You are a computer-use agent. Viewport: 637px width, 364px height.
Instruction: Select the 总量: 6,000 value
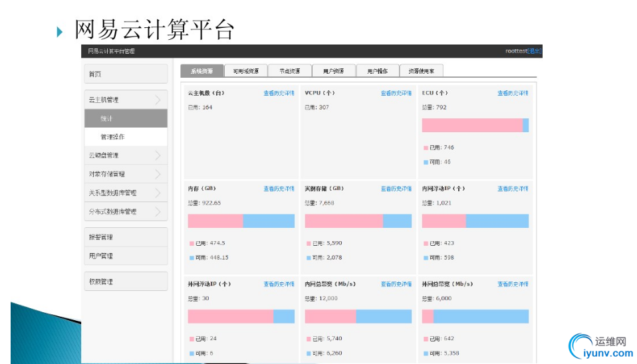pyautogui.click(x=437, y=298)
